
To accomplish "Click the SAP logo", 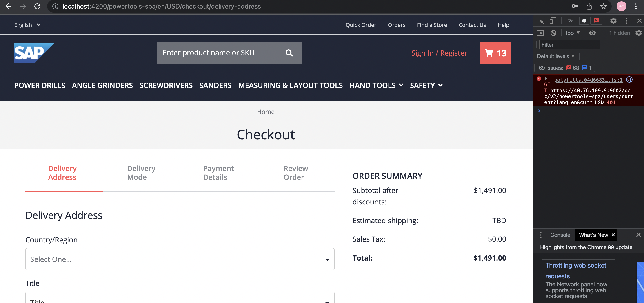I will point(34,53).
